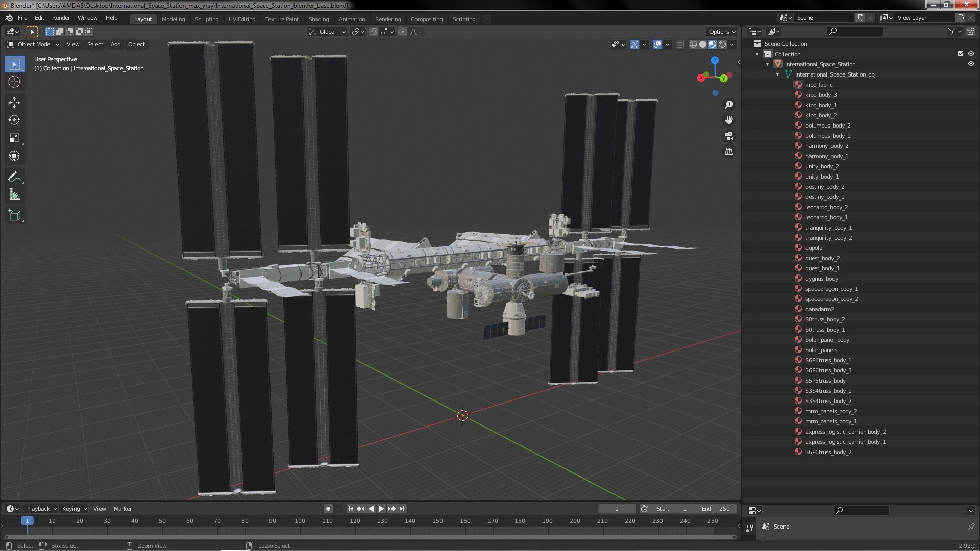The height and width of the screenshot is (551, 980).
Task: Toggle proportional editing button
Action: 403,32
